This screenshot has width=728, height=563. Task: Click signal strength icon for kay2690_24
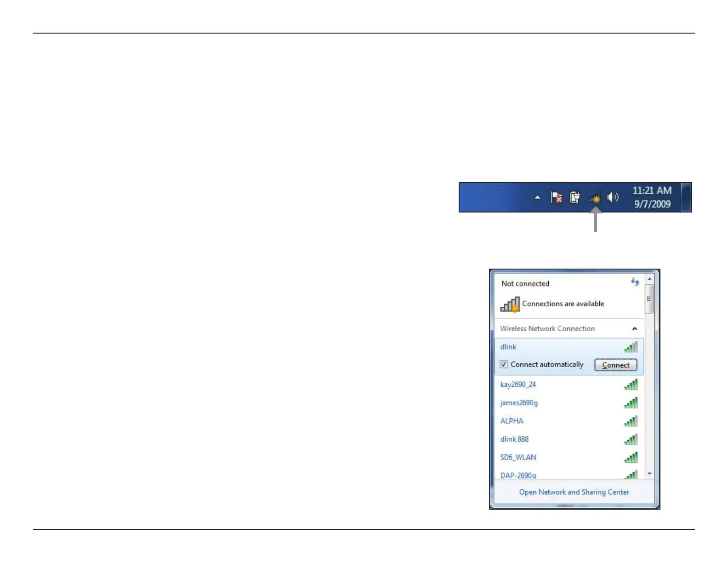[x=631, y=385]
